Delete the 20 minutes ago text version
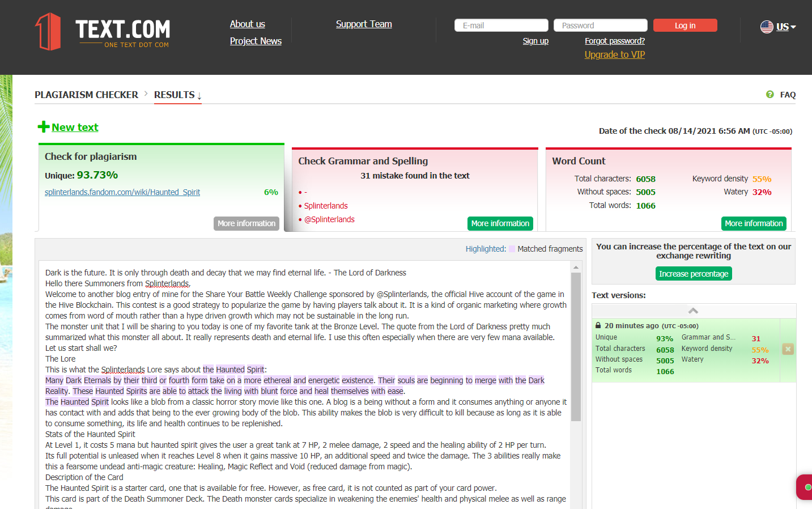 [x=788, y=349]
